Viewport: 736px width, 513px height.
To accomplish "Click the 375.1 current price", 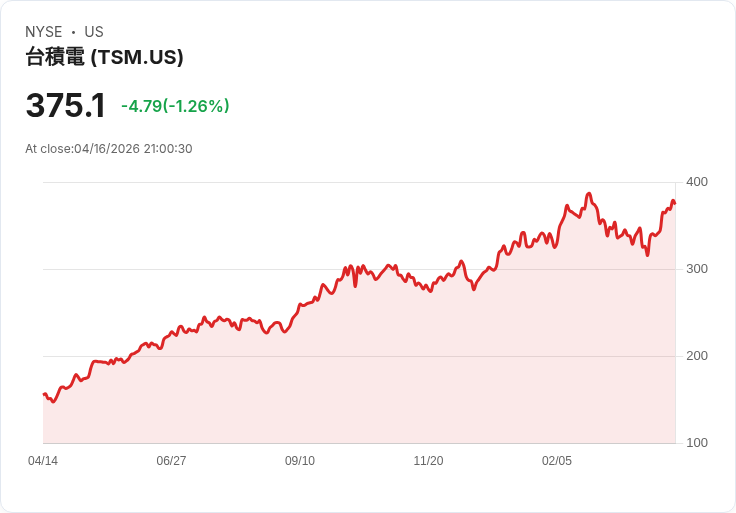I will tap(65, 105).
